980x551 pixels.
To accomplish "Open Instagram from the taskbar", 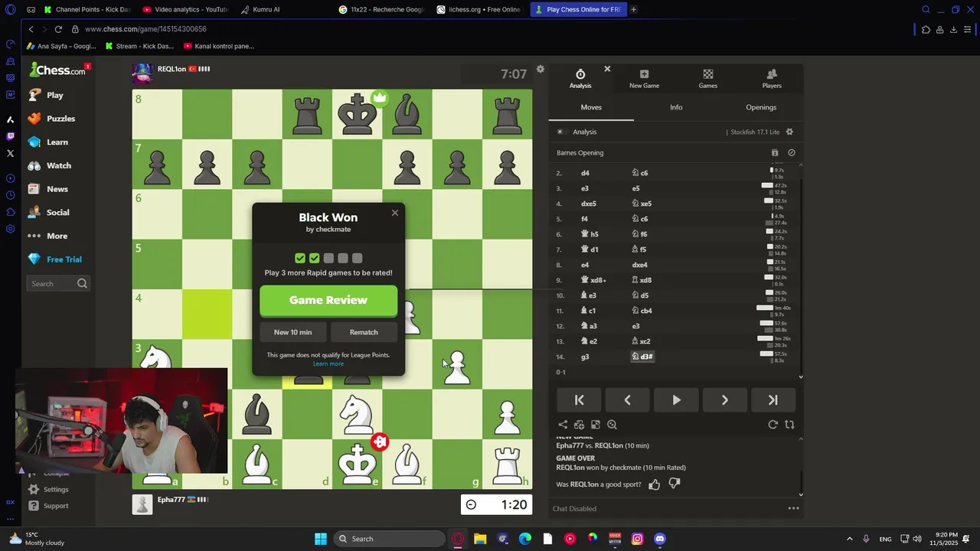I will (x=637, y=539).
